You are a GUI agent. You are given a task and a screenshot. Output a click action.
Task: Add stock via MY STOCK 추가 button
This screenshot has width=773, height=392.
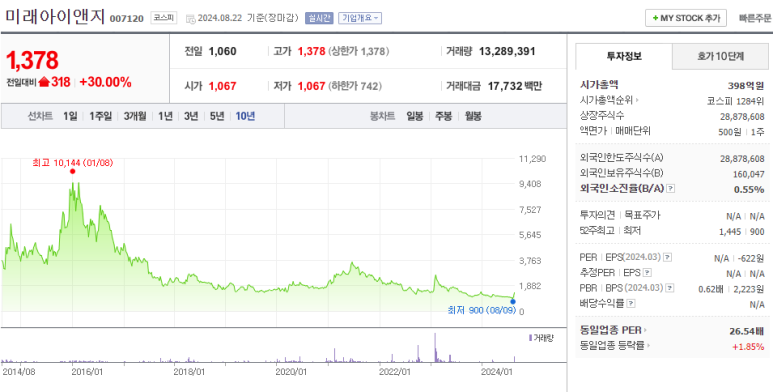(686, 18)
